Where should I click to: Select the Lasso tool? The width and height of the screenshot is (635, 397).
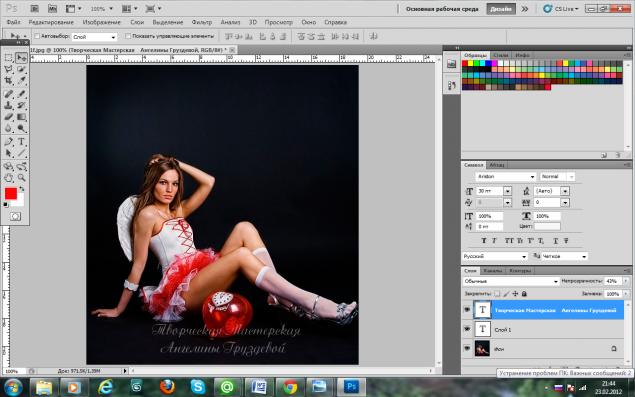click(9, 69)
